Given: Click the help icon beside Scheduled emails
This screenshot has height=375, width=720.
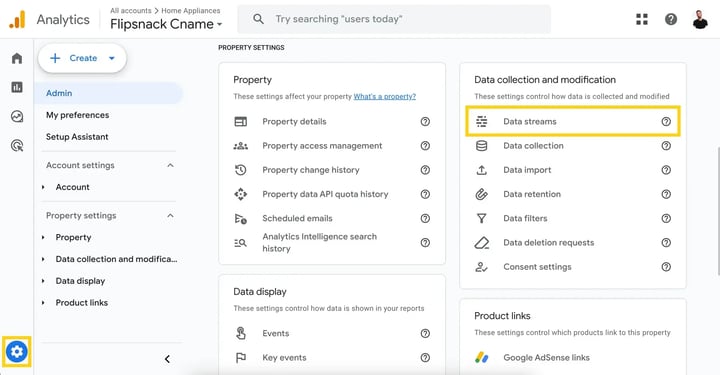Looking at the screenshot, I should point(425,218).
